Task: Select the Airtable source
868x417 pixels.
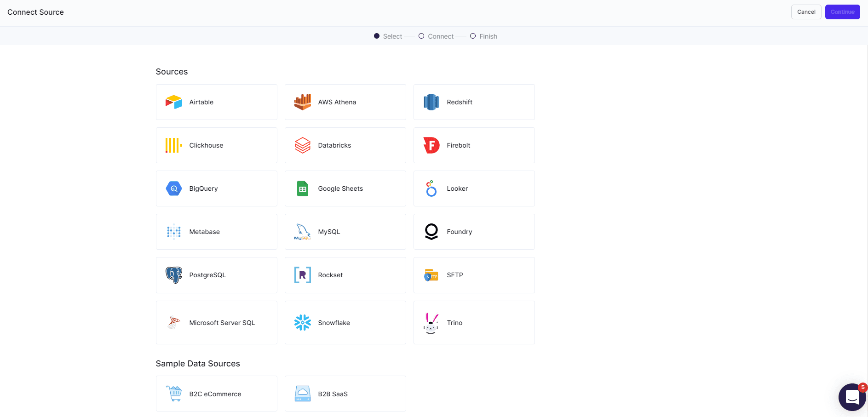Action: (216, 102)
